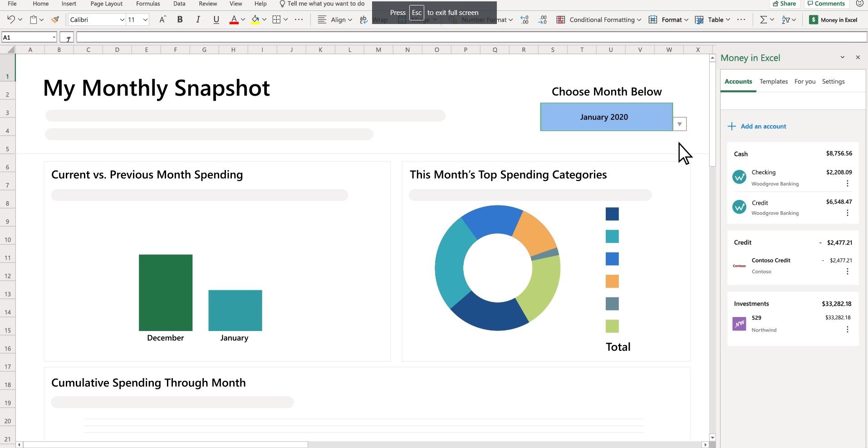Screen dimensions: 868x448
Task: Click the Borders icon
Action: point(276,19)
